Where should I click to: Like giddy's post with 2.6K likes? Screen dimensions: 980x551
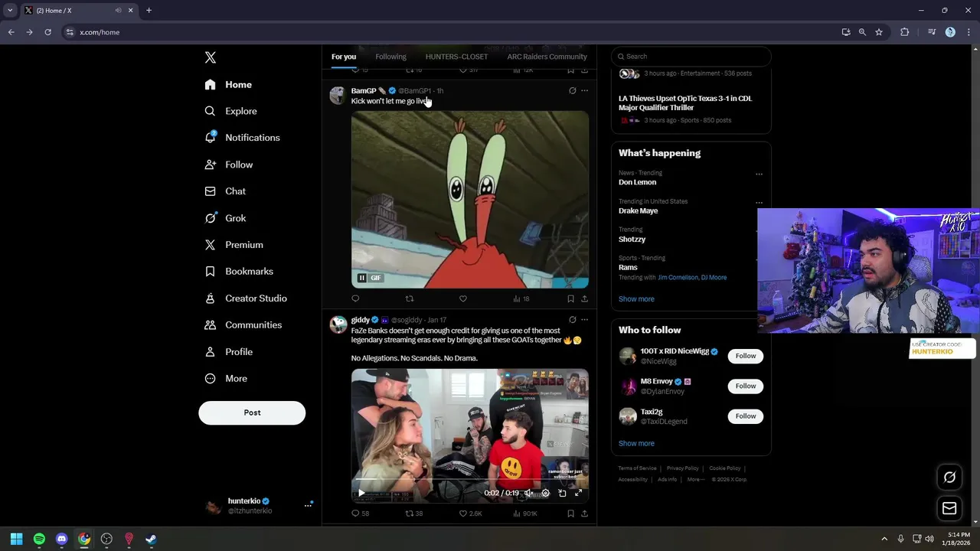coord(470,514)
